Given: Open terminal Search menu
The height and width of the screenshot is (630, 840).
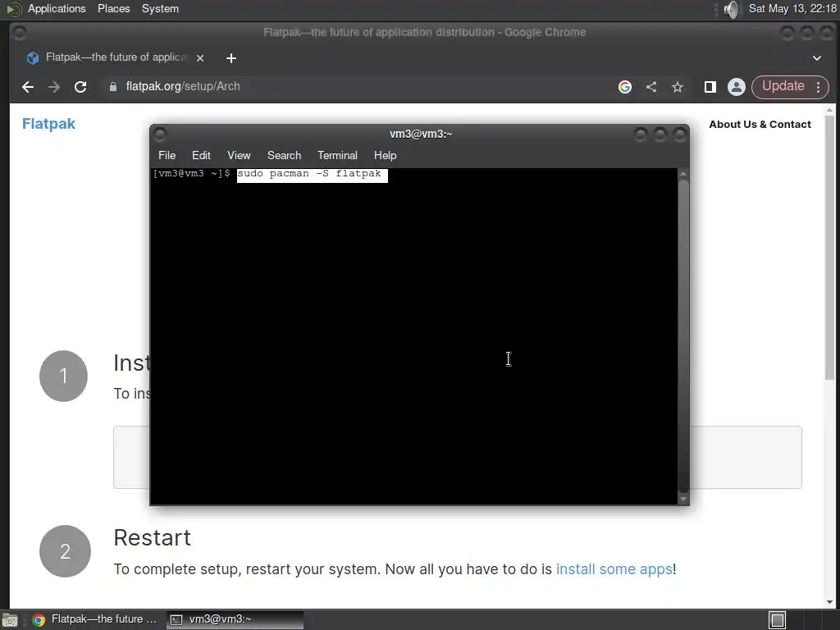Looking at the screenshot, I should (284, 155).
